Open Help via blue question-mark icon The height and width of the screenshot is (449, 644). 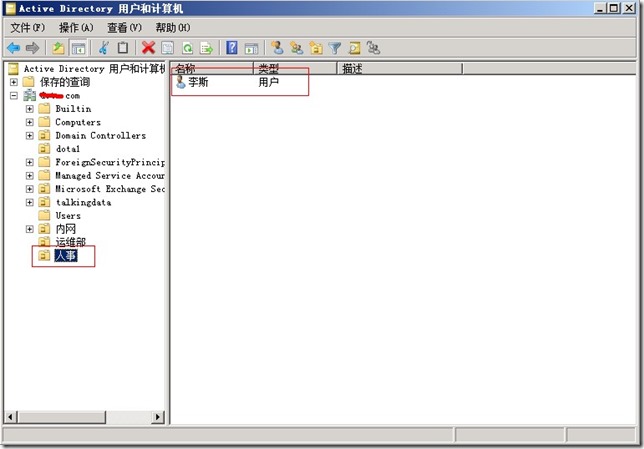coord(232,47)
